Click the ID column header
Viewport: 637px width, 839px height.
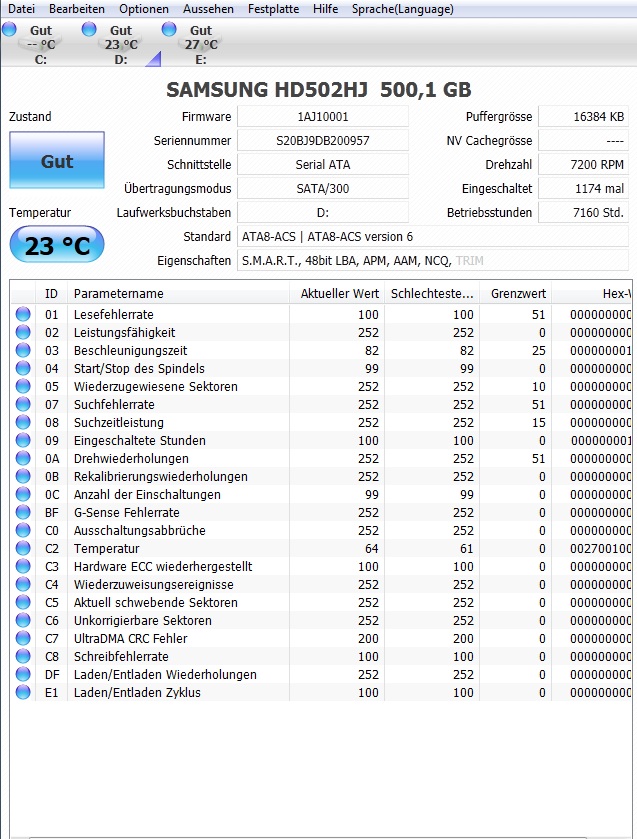click(51, 294)
